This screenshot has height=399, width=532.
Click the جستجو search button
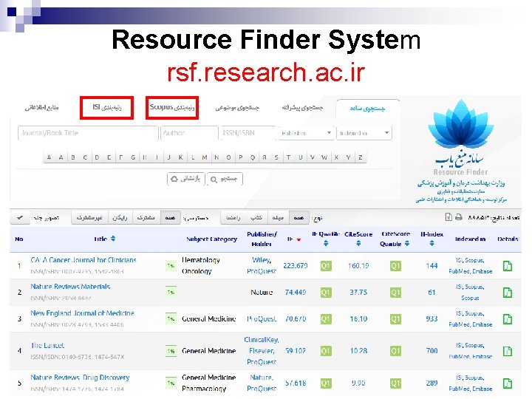click(x=224, y=179)
